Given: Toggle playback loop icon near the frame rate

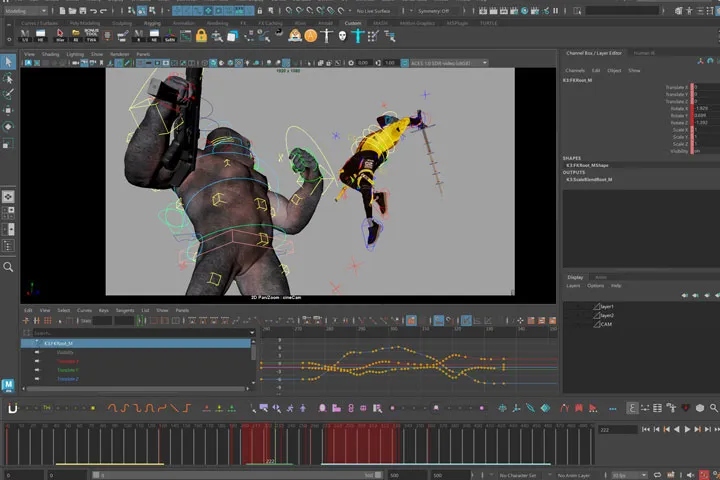Looking at the screenshot, I should pyautogui.click(x=657, y=475).
